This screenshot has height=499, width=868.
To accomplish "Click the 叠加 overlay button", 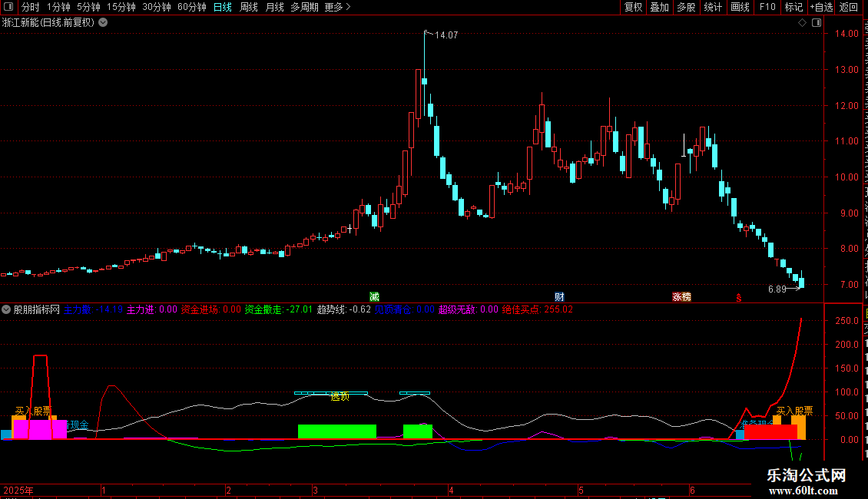I will [x=660, y=7].
